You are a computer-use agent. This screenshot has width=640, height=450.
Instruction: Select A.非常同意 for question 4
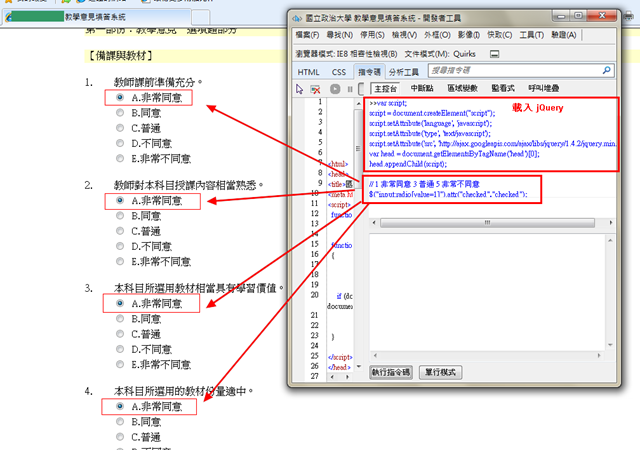120,406
